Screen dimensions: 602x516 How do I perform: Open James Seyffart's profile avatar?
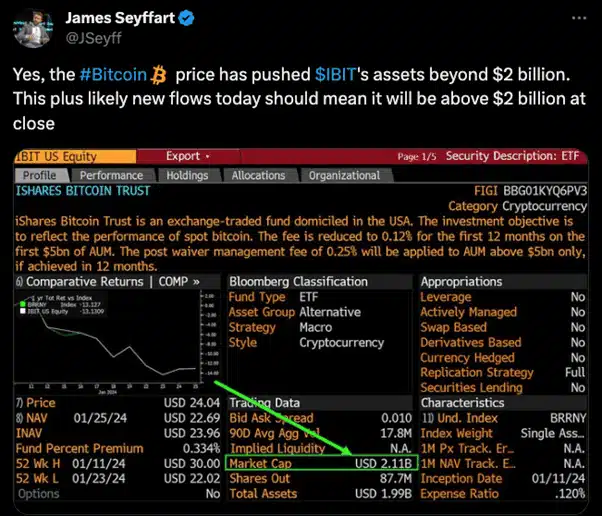click(x=33, y=28)
